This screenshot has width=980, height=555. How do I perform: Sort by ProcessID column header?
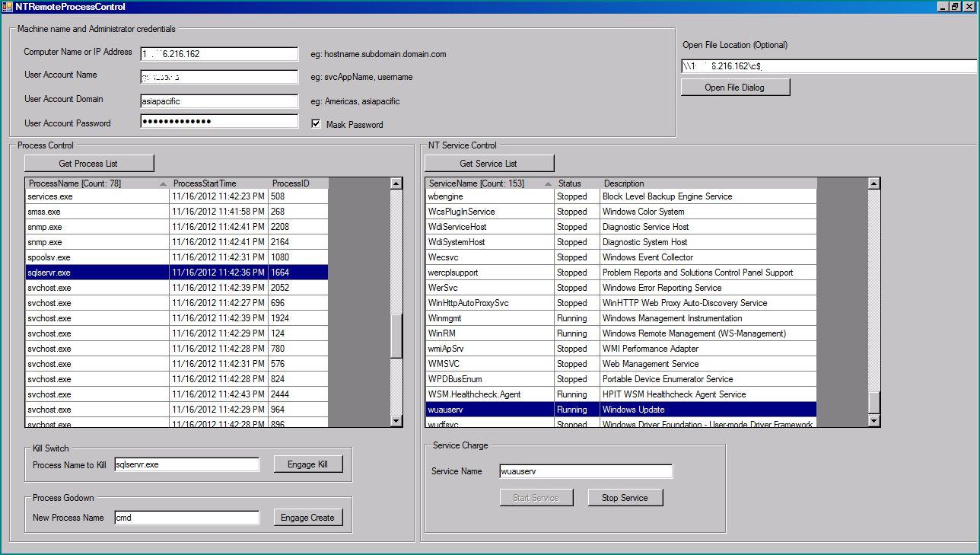(298, 183)
